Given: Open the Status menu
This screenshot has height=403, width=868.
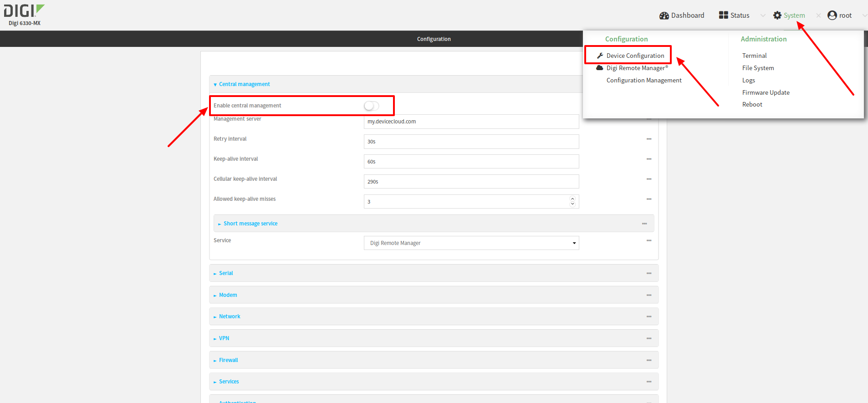Looking at the screenshot, I should coord(734,15).
